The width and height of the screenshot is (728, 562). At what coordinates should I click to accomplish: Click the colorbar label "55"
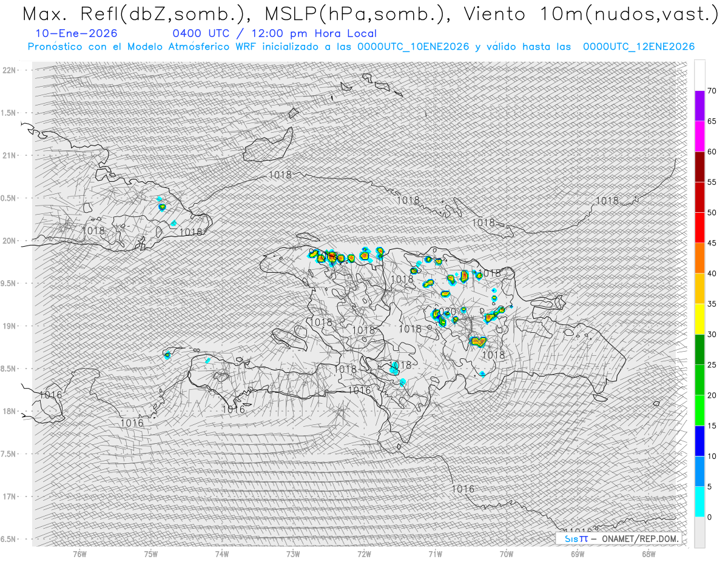pyautogui.click(x=712, y=182)
